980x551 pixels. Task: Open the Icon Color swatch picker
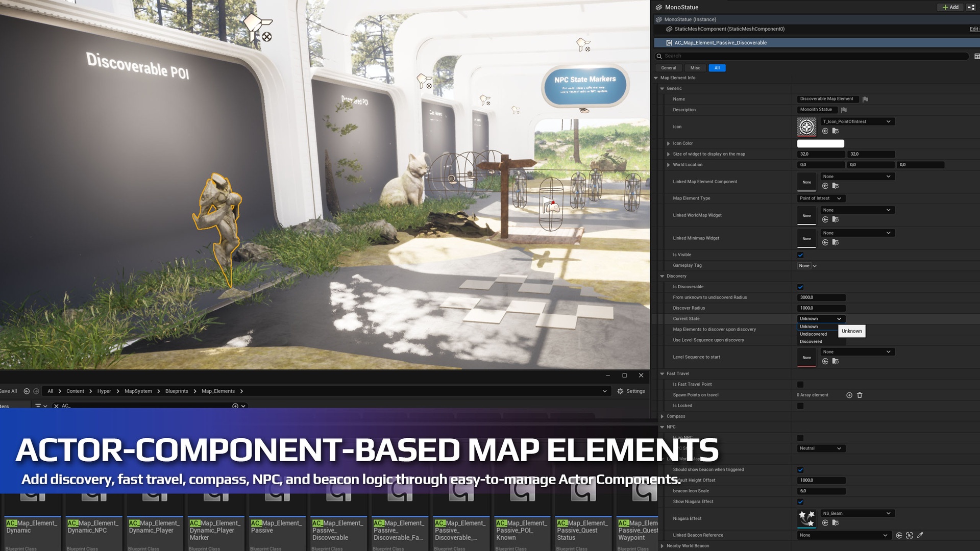(x=820, y=143)
